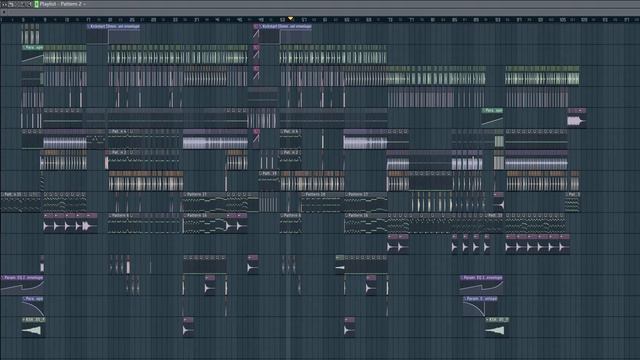Select the second Pattern 6 clip
Screen dimensions: 640x360
tap(291, 223)
